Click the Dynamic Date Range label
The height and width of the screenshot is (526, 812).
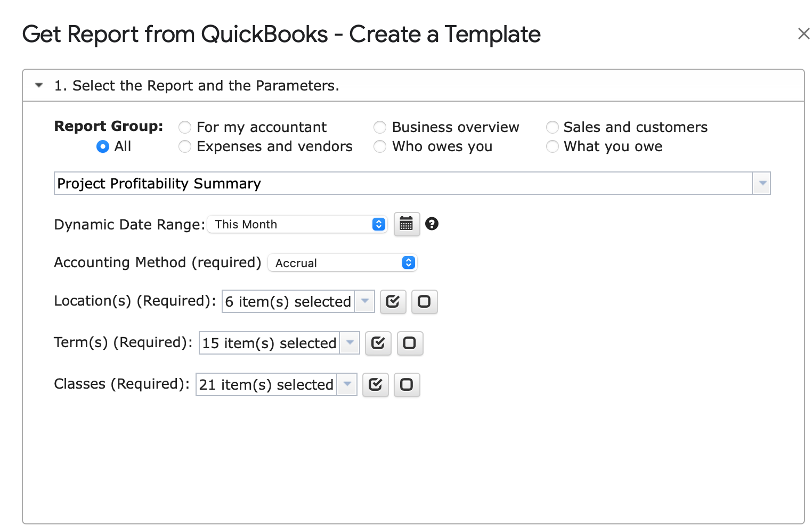[x=129, y=225]
